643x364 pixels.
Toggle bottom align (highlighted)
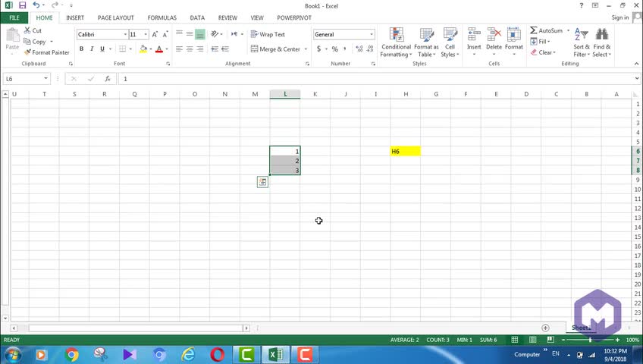[200, 34]
